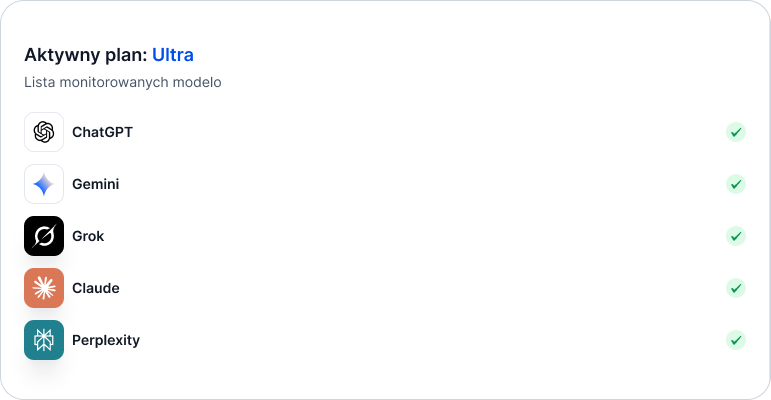Click the Aktywny plan heading
The image size is (771, 400).
[x=109, y=55]
